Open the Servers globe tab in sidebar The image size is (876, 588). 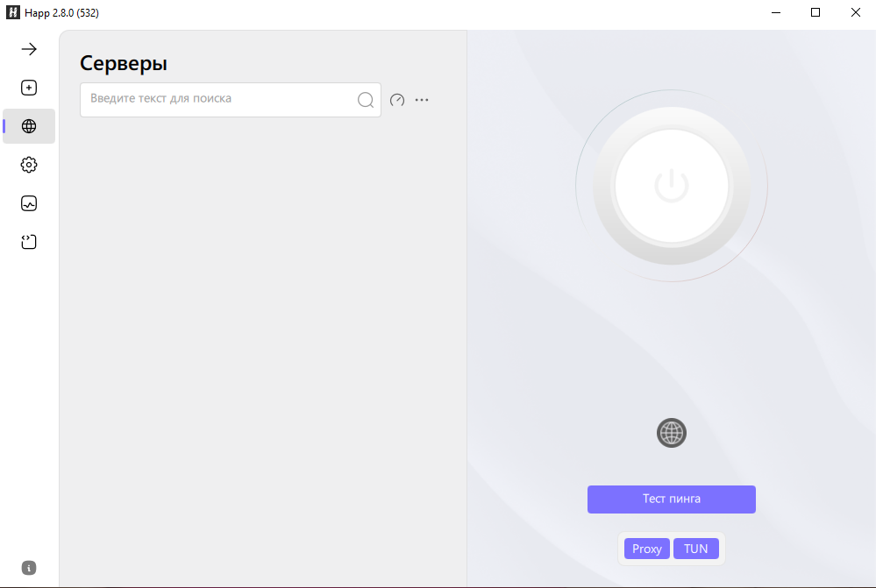pos(29,126)
